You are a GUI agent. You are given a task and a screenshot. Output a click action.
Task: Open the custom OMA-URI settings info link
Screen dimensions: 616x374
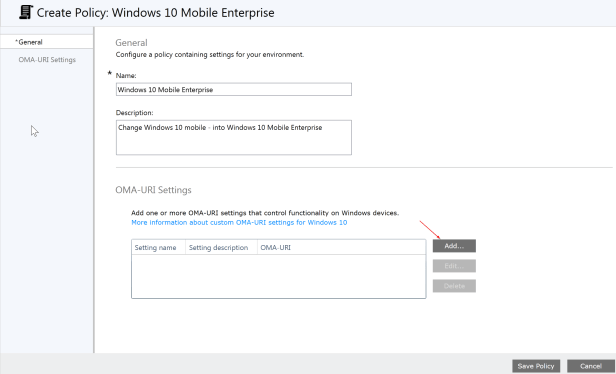239,222
